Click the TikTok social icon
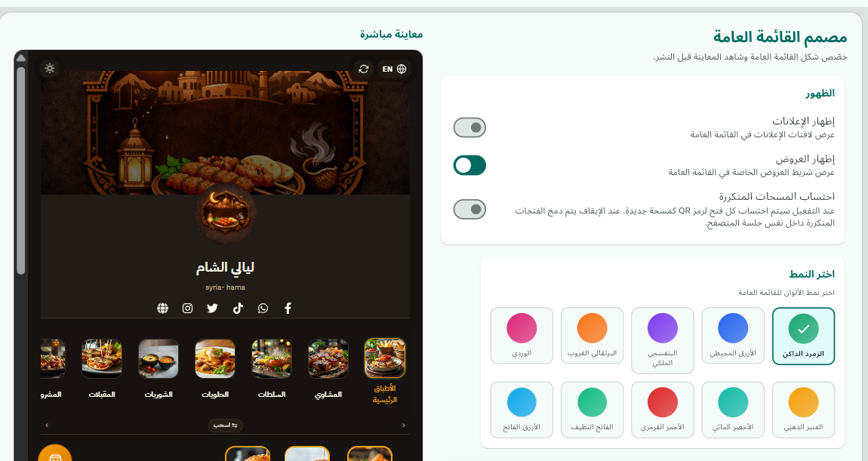 (x=238, y=309)
